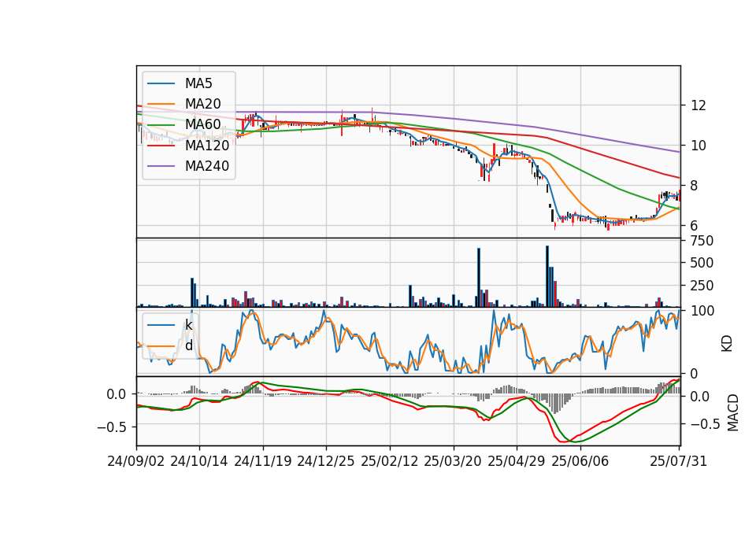Click KD axis label 100

click(702, 311)
